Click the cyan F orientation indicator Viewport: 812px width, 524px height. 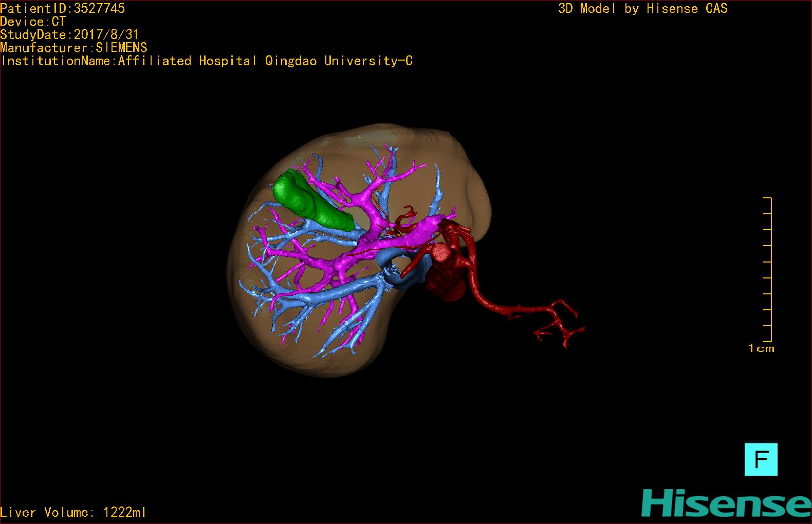tap(761, 459)
